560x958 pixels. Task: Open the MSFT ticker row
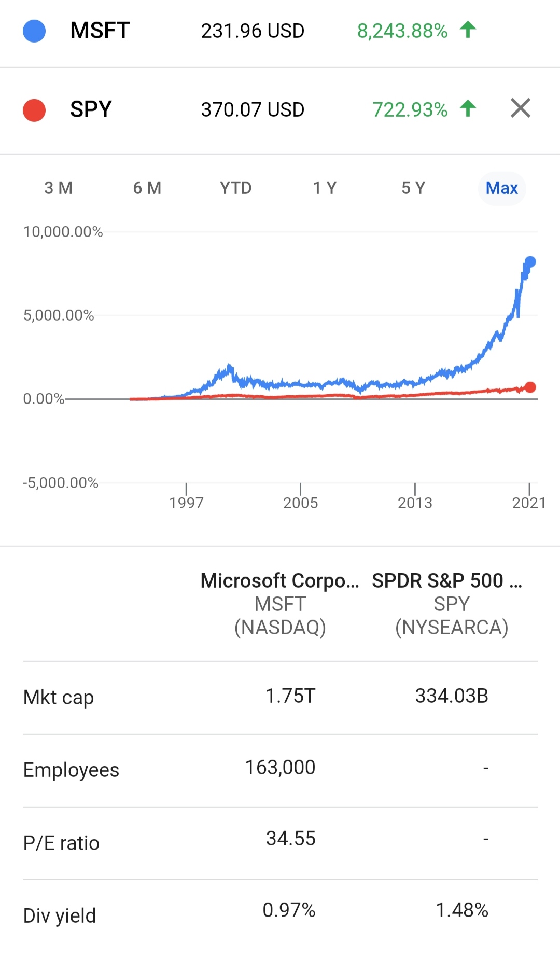(280, 31)
